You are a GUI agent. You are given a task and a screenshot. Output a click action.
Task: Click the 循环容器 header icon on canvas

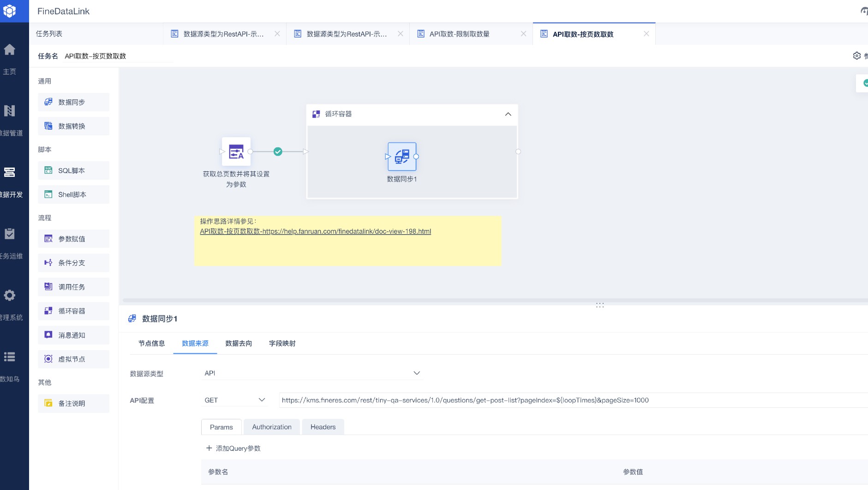pos(316,114)
